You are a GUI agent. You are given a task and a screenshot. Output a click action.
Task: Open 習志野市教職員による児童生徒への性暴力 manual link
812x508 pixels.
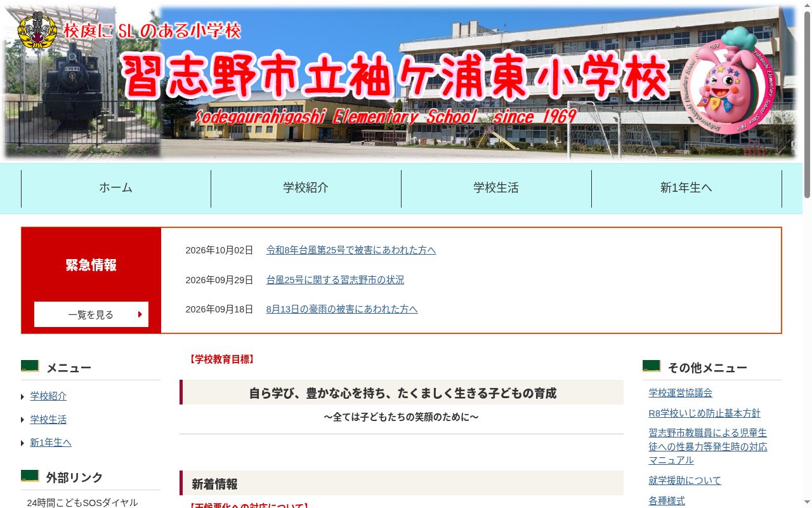pos(708,446)
